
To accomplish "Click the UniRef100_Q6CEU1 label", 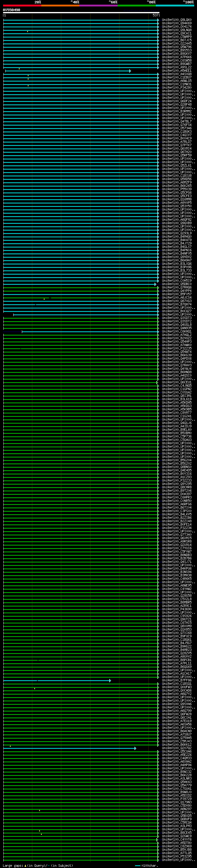I will pos(176,382).
